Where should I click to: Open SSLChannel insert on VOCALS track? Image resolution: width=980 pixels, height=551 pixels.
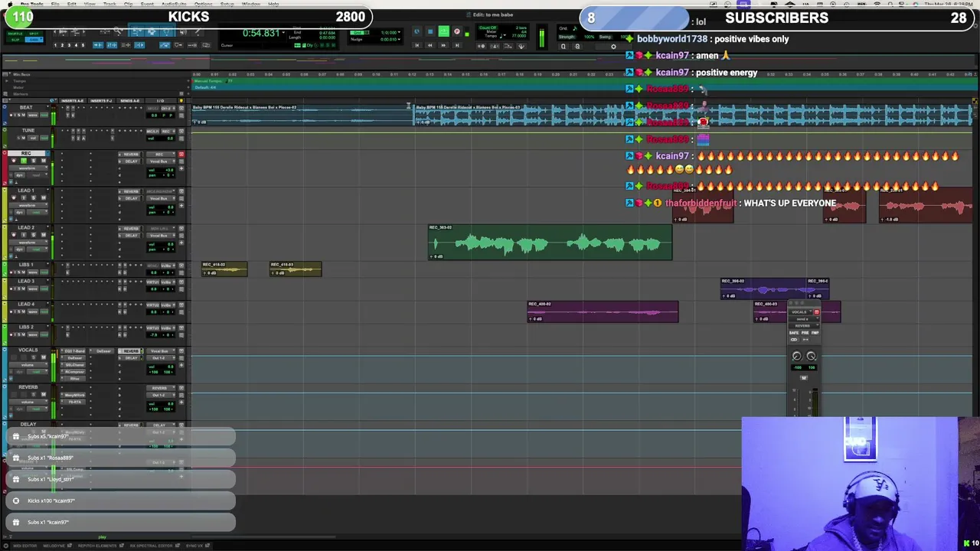pos(73,365)
